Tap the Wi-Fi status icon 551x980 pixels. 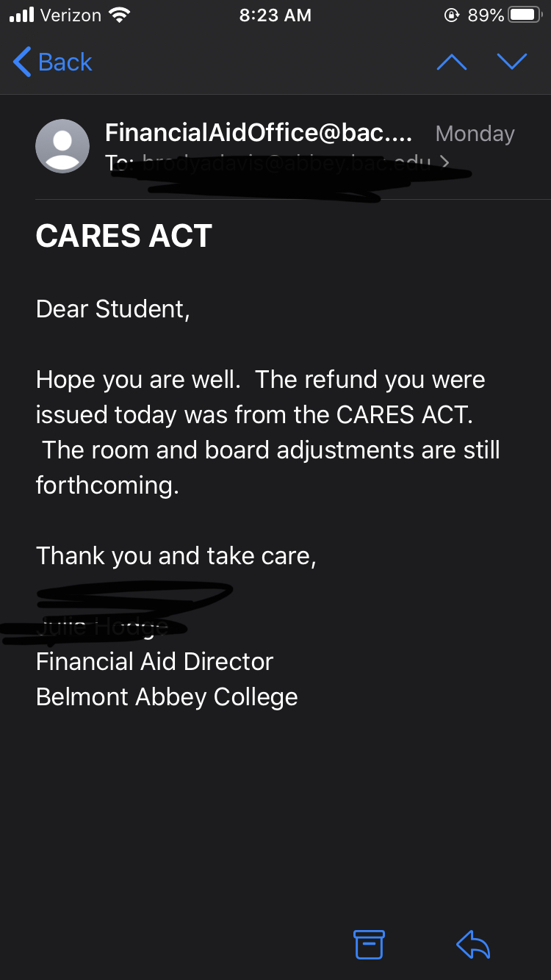[118, 15]
